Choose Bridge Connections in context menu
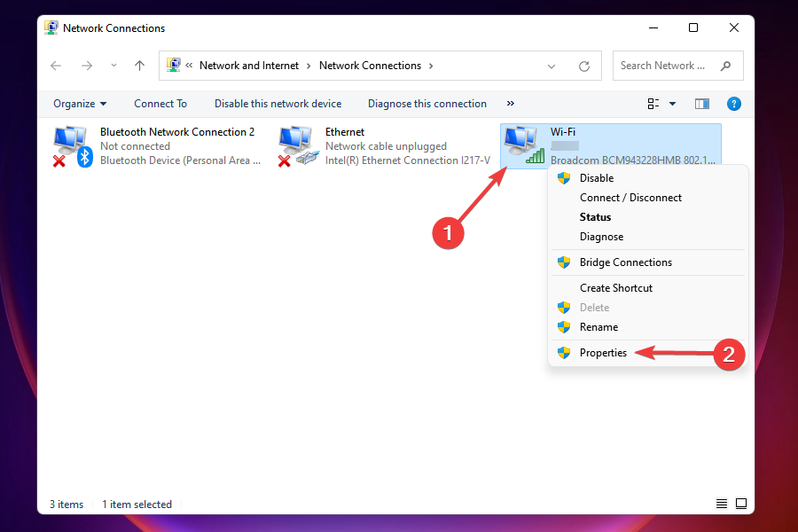The width and height of the screenshot is (798, 532). [648, 262]
